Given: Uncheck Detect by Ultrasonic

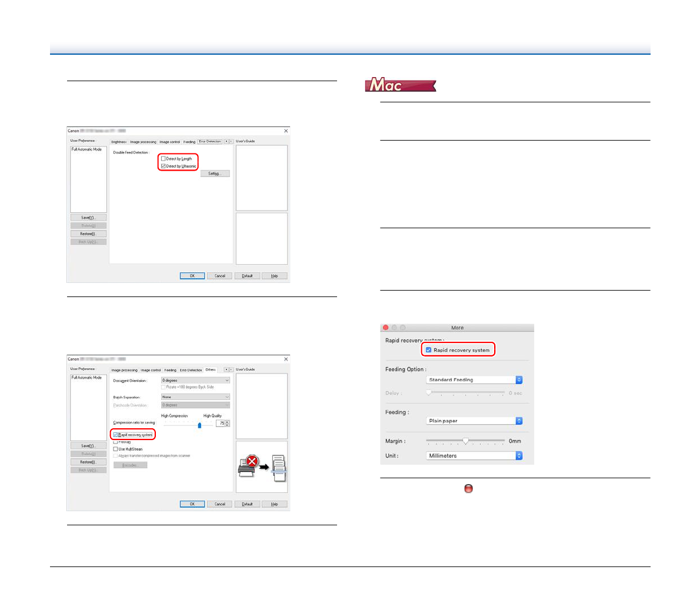Looking at the screenshot, I should pos(164,166).
